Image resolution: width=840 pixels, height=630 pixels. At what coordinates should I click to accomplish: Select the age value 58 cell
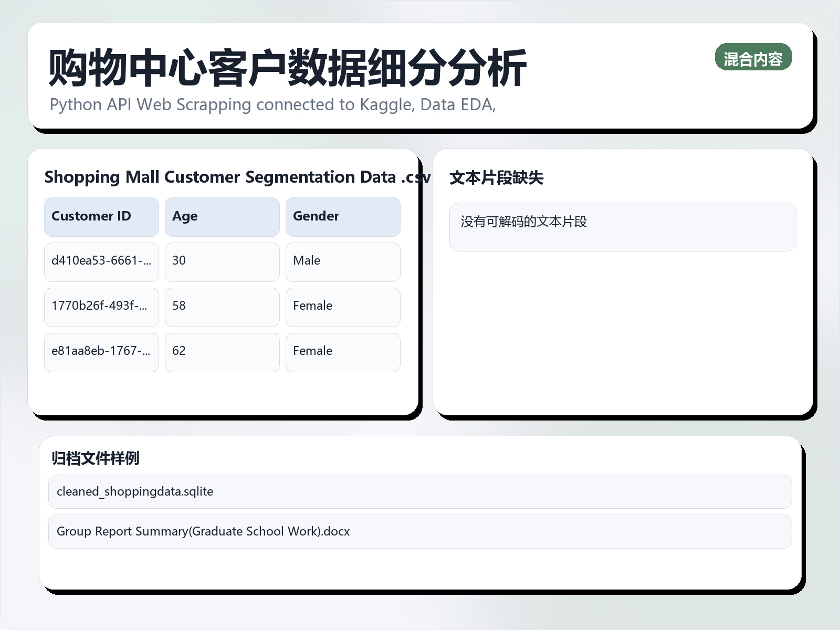(222, 307)
